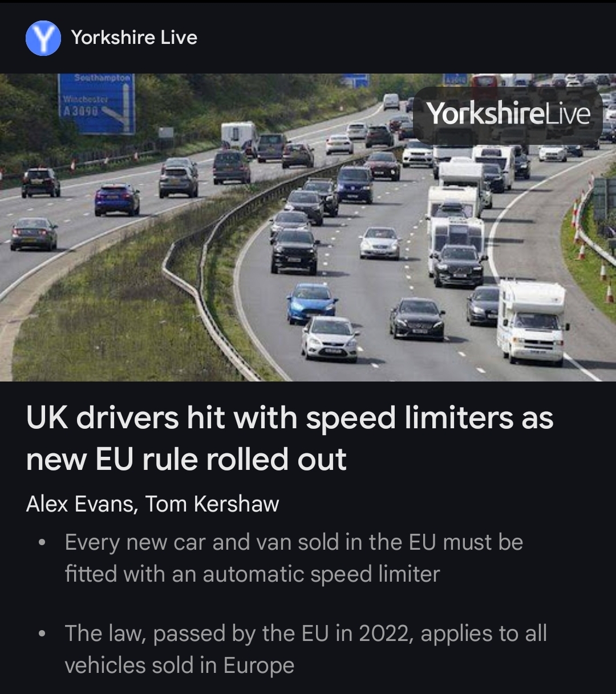
Task: Click the bullet dot before 'The law, passed'
Action: pyautogui.click(x=41, y=634)
